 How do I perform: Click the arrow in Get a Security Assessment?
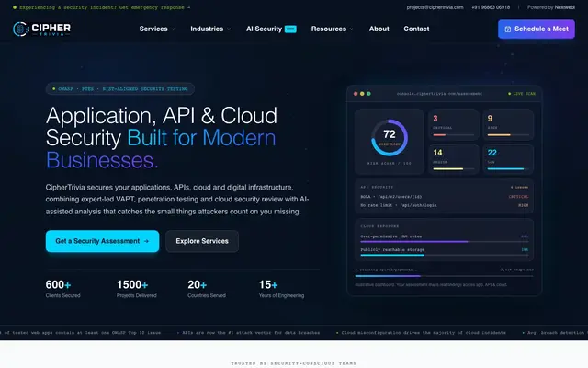tap(147, 241)
